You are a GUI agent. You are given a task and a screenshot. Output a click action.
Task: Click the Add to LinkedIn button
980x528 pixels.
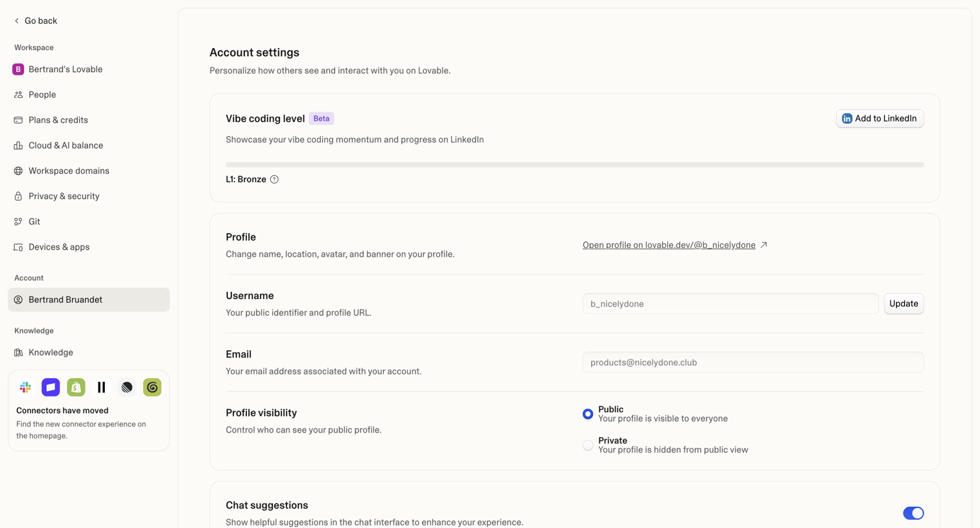880,119
